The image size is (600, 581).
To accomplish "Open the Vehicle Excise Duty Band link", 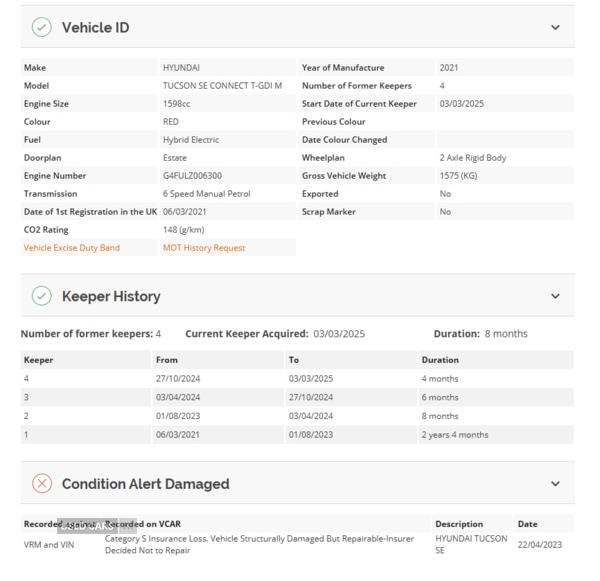I will pyautogui.click(x=72, y=248).
